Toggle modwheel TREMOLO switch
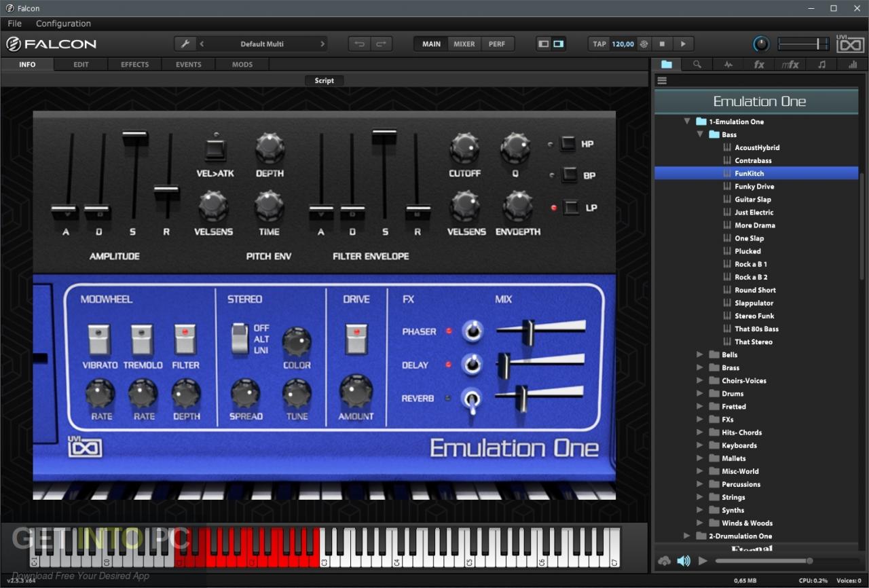This screenshot has height=588, width=869. click(142, 339)
